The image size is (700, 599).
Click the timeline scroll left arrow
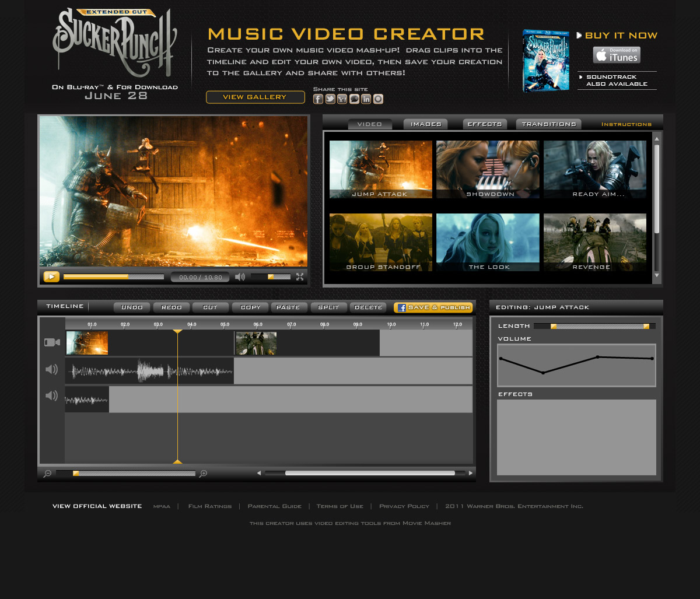[259, 473]
